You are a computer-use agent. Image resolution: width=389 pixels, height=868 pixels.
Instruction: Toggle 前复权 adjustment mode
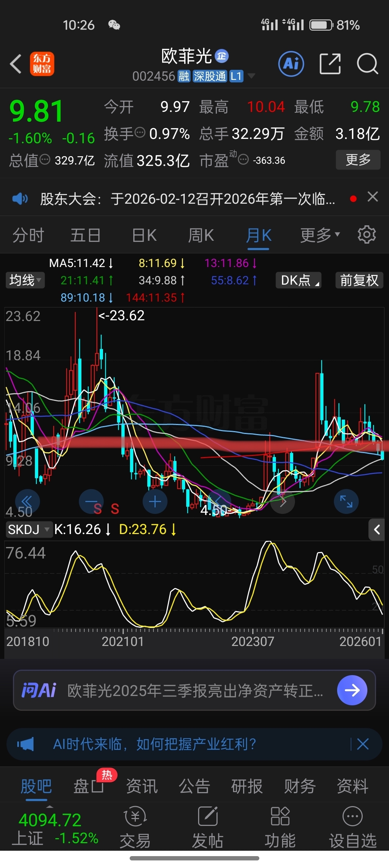pos(359,280)
